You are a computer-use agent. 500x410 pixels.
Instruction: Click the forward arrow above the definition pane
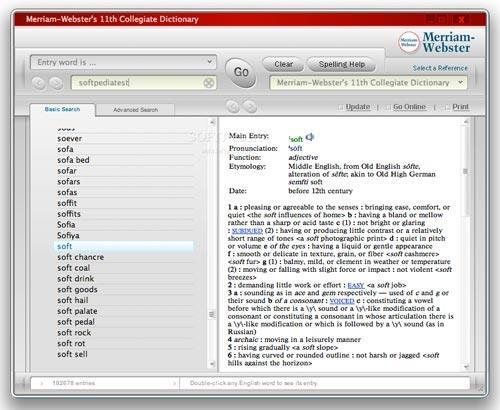coord(250,107)
